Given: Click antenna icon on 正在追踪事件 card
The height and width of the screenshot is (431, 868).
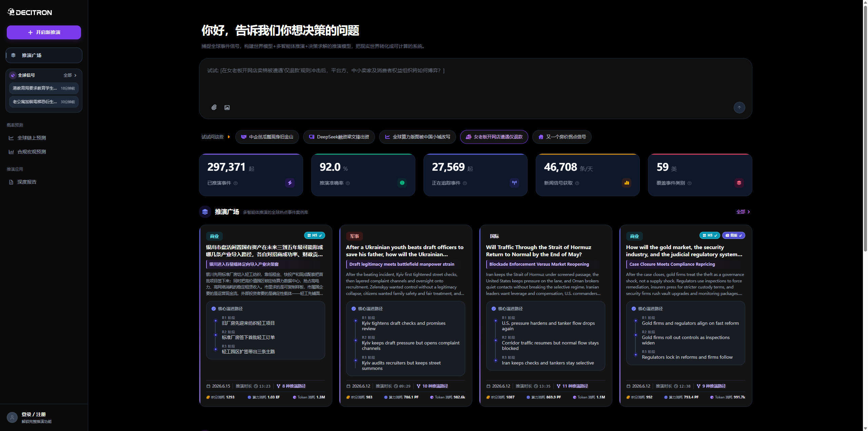Looking at the screenshot, I should pyautogui.click(x=514, y=183).
